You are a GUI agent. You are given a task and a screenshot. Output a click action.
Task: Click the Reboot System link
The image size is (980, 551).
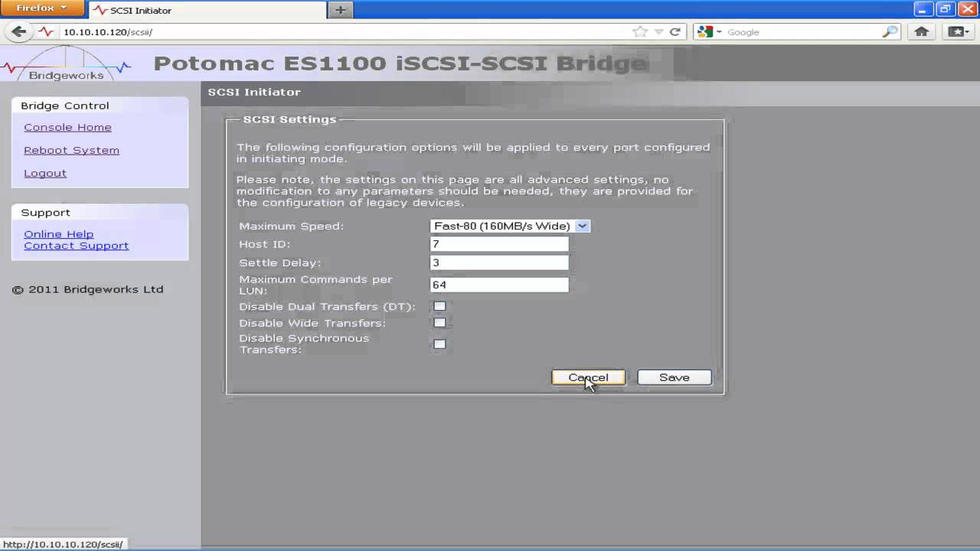coord(71,150)
